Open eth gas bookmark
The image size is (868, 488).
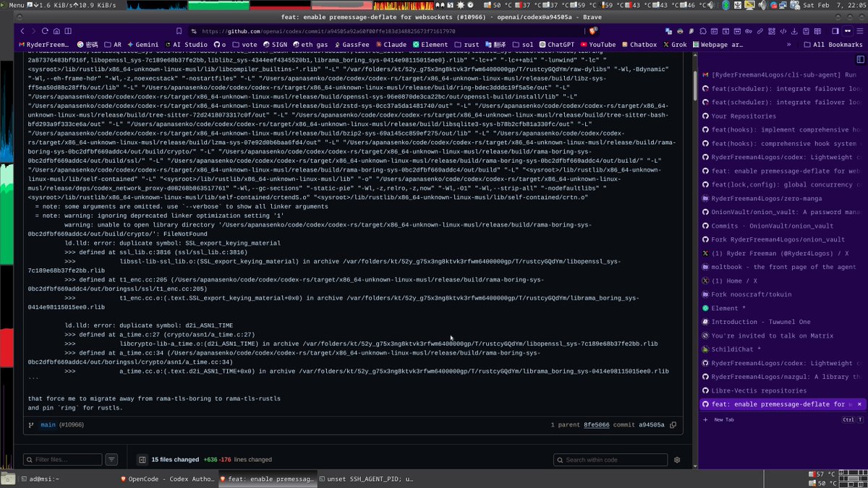point(311,44)
